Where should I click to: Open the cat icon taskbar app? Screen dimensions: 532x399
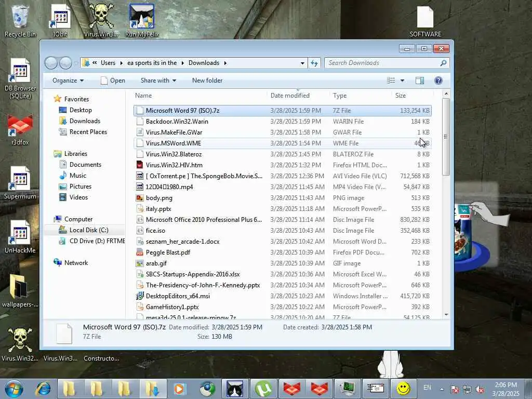(235, 389)
